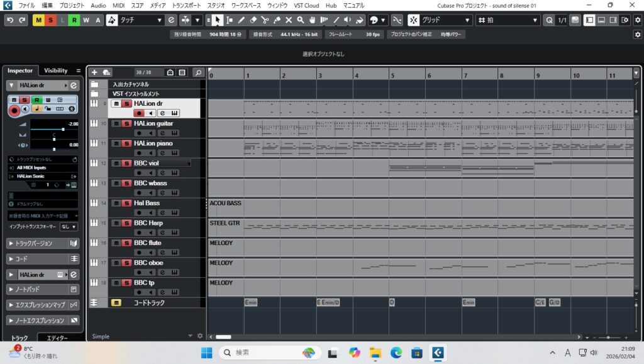Screen dimensions: 644x364
Task: Click the Undo arrow icon
Action: pyautogui.click(x=9, y=20)
